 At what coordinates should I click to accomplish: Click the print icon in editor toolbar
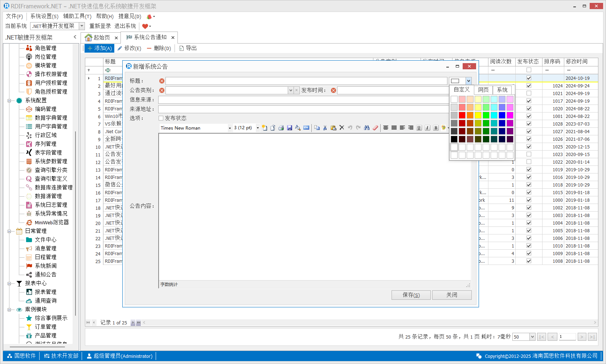point(281,128)
